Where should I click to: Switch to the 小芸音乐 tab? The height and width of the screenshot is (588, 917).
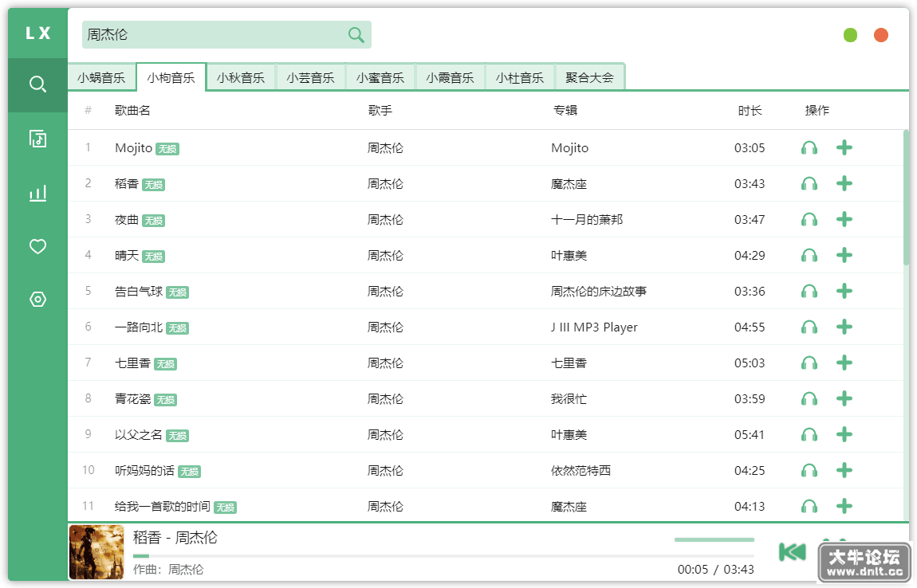coord(310,78)
